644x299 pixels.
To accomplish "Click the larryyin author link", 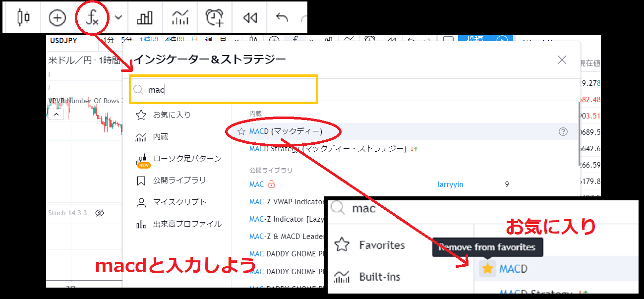I will click(x=450, y=184).
